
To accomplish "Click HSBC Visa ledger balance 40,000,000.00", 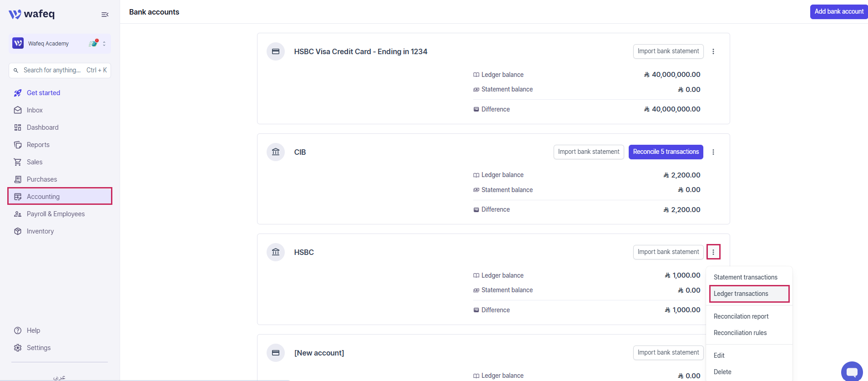I will [672, 75].
